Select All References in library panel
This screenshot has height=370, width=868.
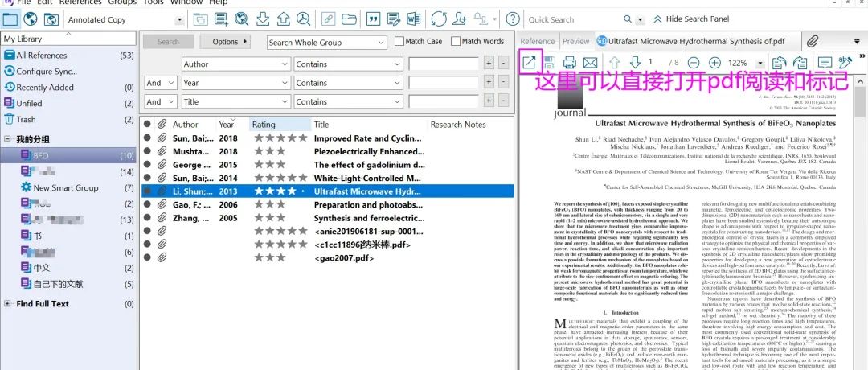coord(42,55)
